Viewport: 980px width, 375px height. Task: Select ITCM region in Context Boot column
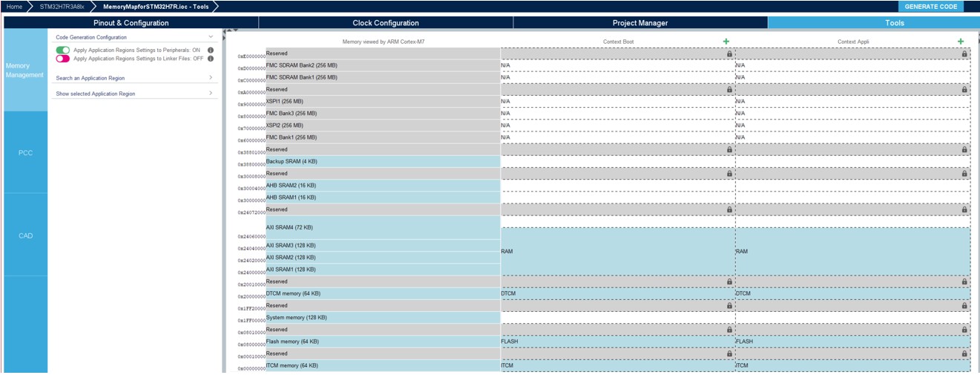click(x=618, y=366)
